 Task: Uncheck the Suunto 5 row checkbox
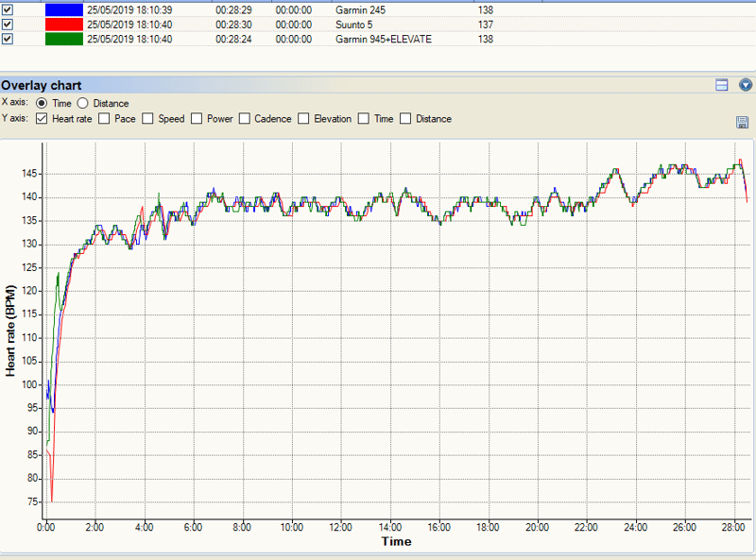click(8, 25)
